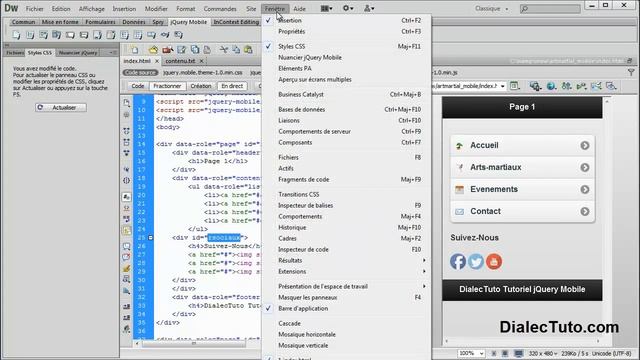Open the window size 320 x 480 dropdown
This screenshot has width=640, height=360.
tap(543, 353)
